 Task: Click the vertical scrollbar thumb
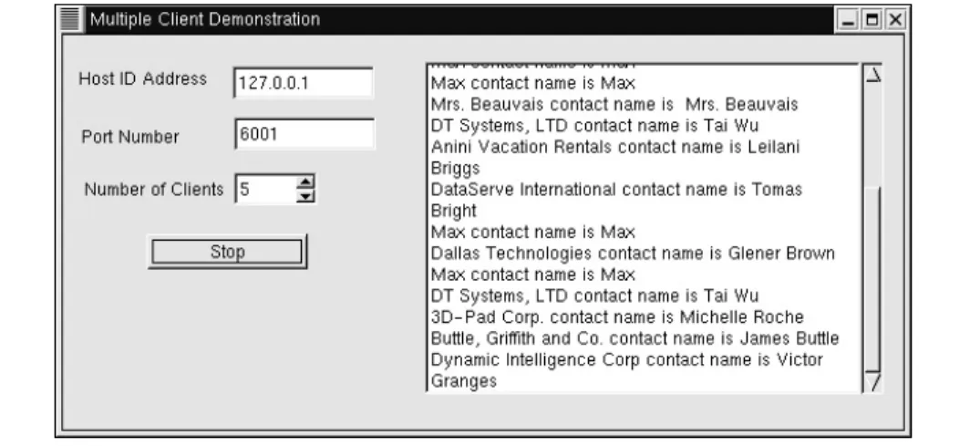click(x=872, y=278)
